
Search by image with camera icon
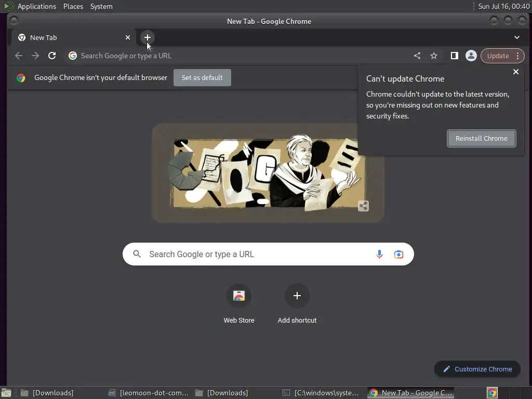[398, 254]
